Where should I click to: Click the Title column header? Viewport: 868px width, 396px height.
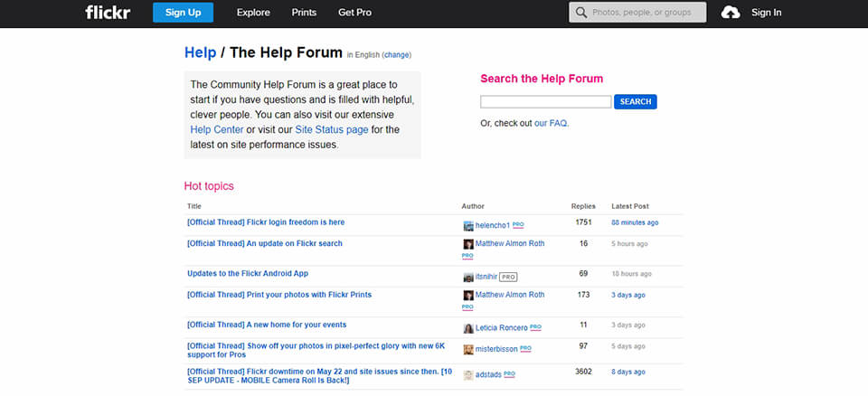tap(194, 206)
